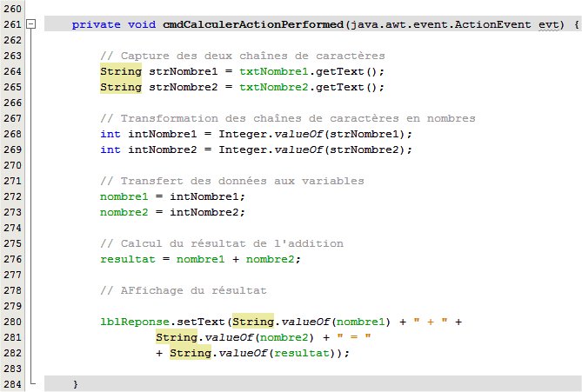The image size is (582, 392).
Task: Click highlighted 'String' on line 282
Action: click(191, 353)
